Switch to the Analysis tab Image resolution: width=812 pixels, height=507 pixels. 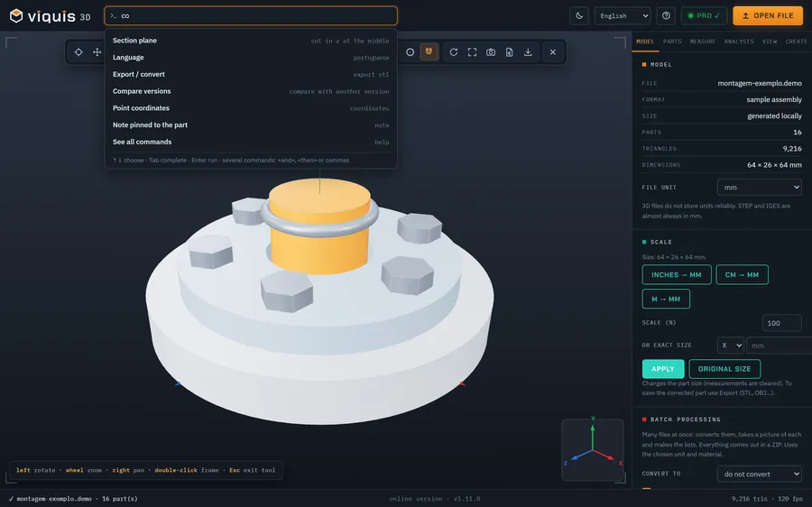coord(739,41)
